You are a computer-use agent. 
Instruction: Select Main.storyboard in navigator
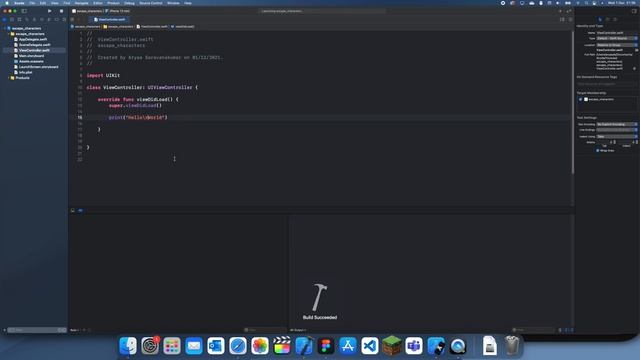tap(31, 56)
